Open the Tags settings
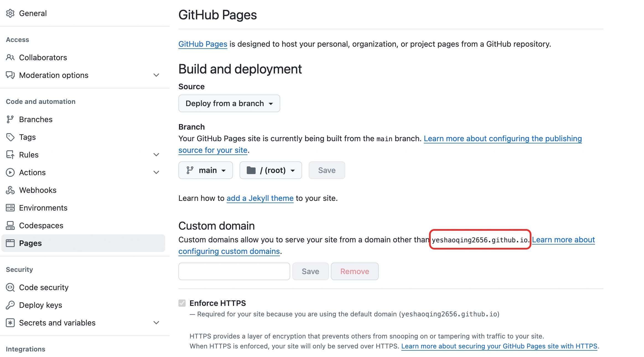644x357 pixels. (x=83, y=137)
